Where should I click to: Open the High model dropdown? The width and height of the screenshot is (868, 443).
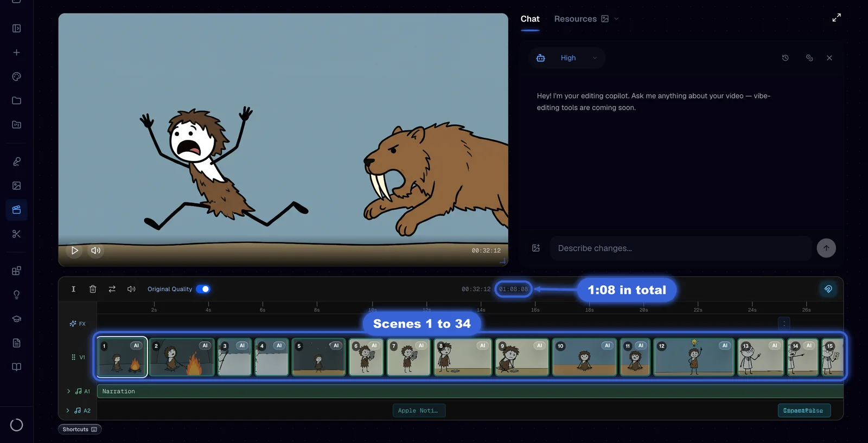[x=567, y=58]
